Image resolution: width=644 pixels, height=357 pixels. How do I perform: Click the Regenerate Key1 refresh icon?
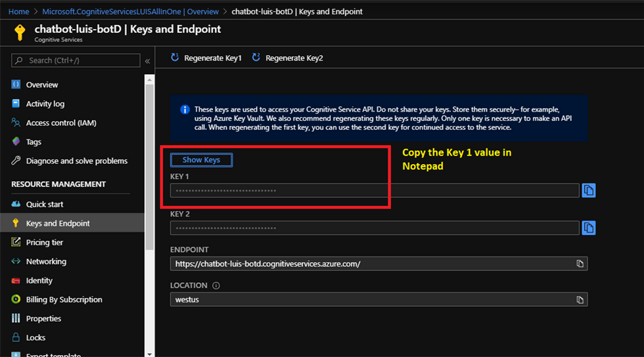coord(175,58)
